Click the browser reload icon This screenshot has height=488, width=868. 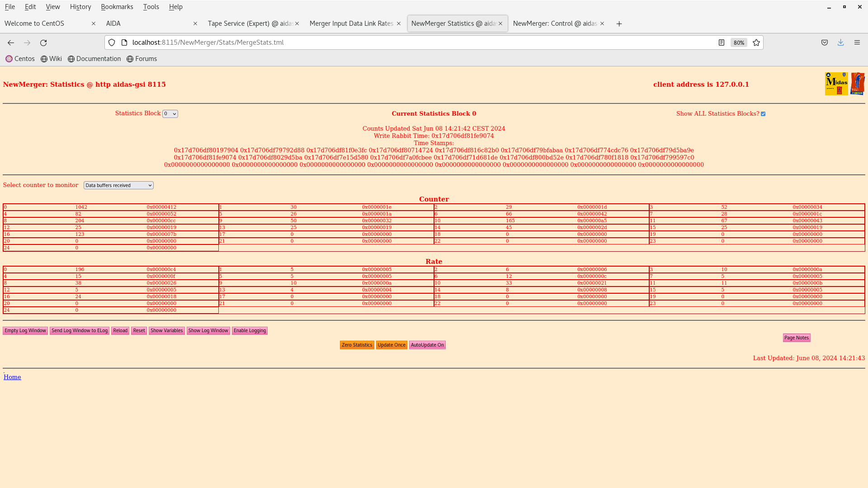point(43,42)
